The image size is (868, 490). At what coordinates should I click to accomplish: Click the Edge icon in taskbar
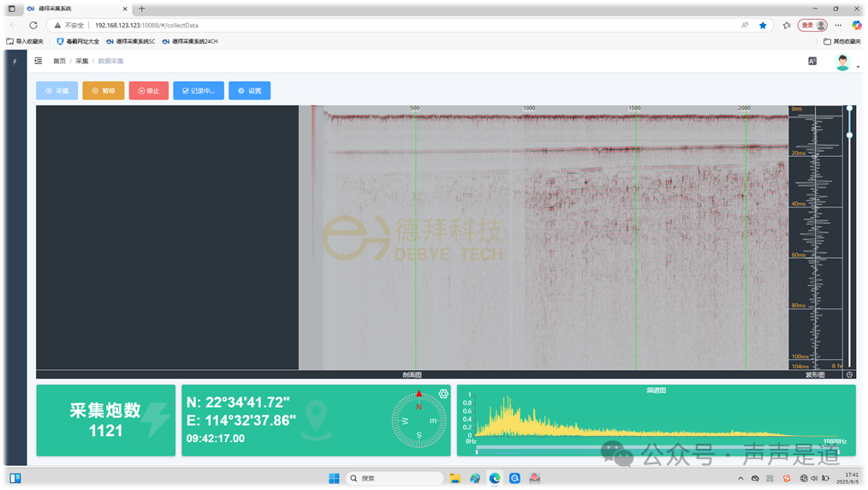point(495,478)
